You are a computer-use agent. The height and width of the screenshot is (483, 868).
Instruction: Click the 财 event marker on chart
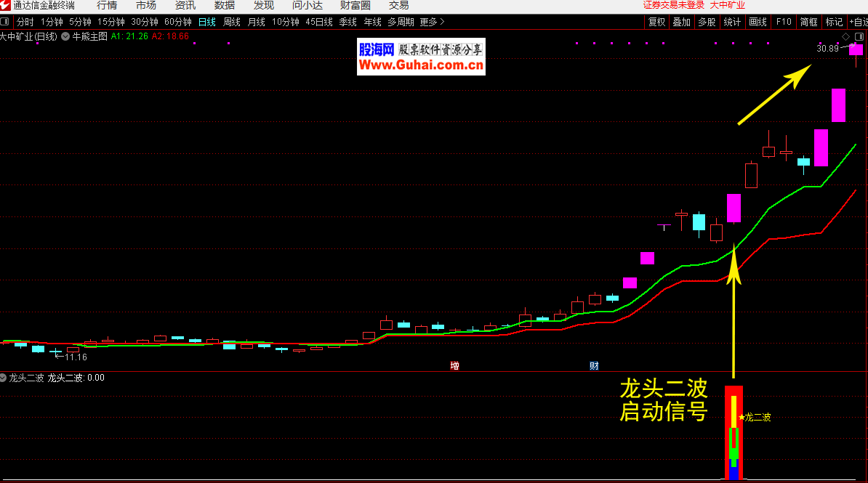[594, 365]
